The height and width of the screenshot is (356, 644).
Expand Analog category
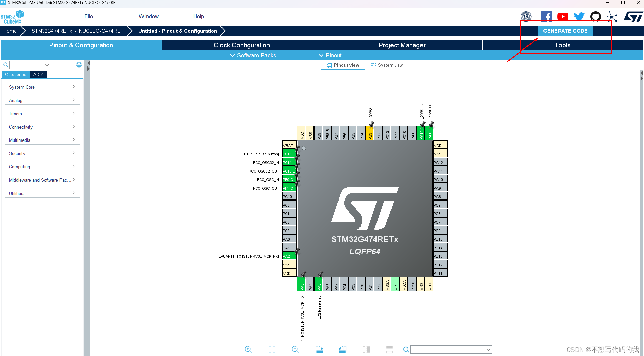pyautogui.click(x=42, y=100)
